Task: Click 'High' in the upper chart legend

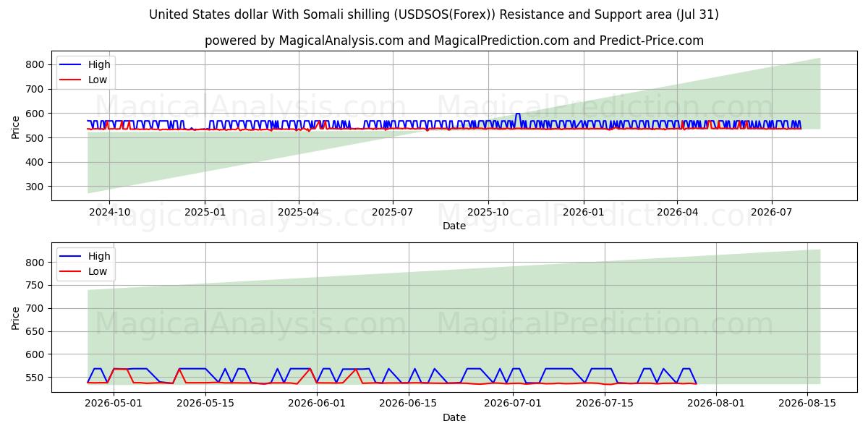Action: click(99, 64)
